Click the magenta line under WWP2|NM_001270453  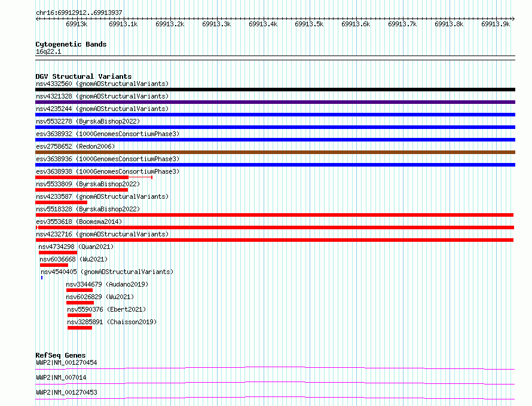tap(275, 397)
